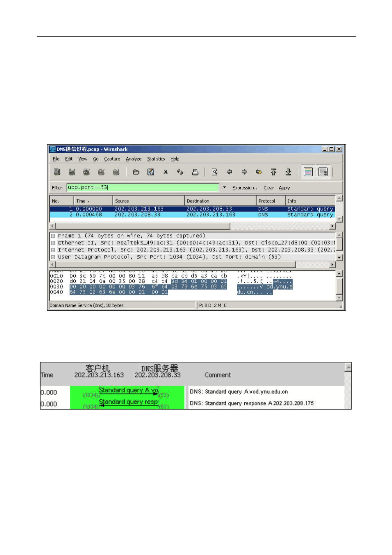Sort by the Time column header
This screenshot has height=555, width=392.
click(93, 201)
